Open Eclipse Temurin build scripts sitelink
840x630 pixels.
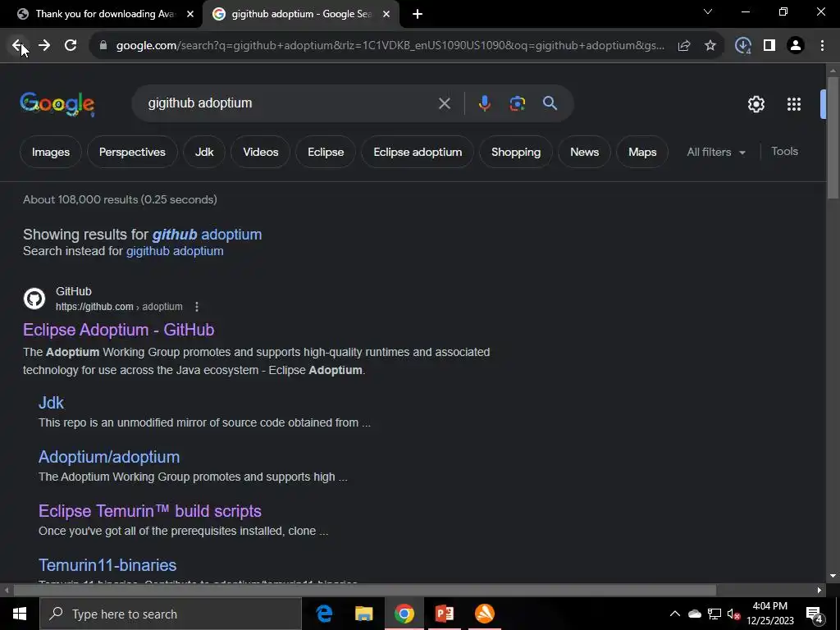(x=150, y=511)
